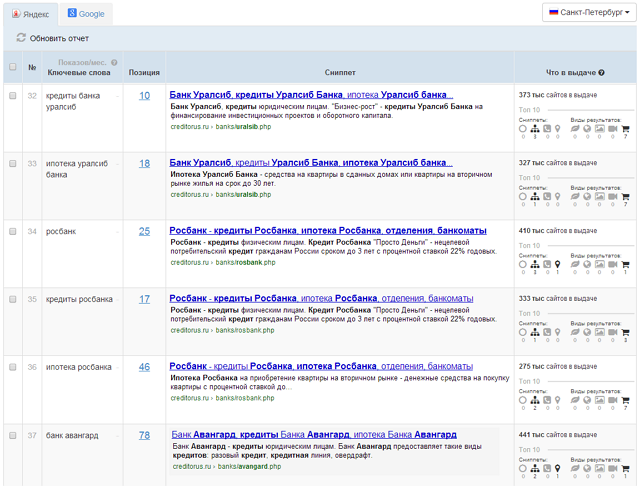Image resolution: width=640 pixels, height=486 pixels.
Task: Click the Топ 10 slider bar in row 32
Action: click(x=590, y=110)
